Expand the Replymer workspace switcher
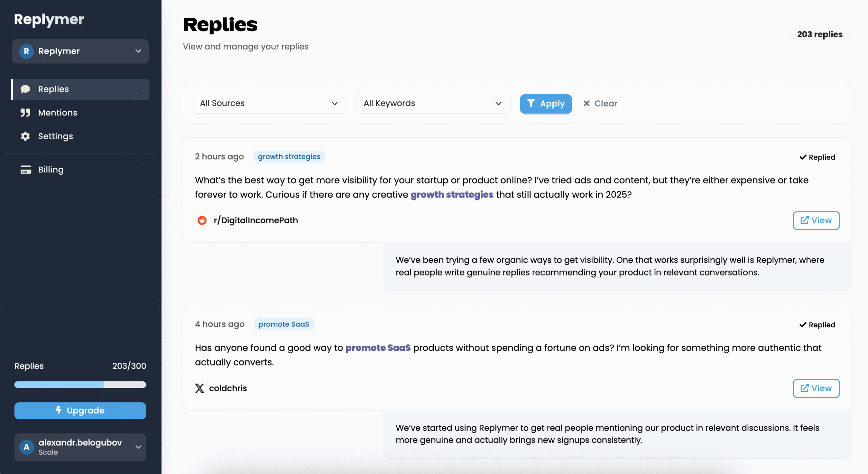Image resolution: width=868 pixels, height=474 pixels. click(x=138, y=51)
